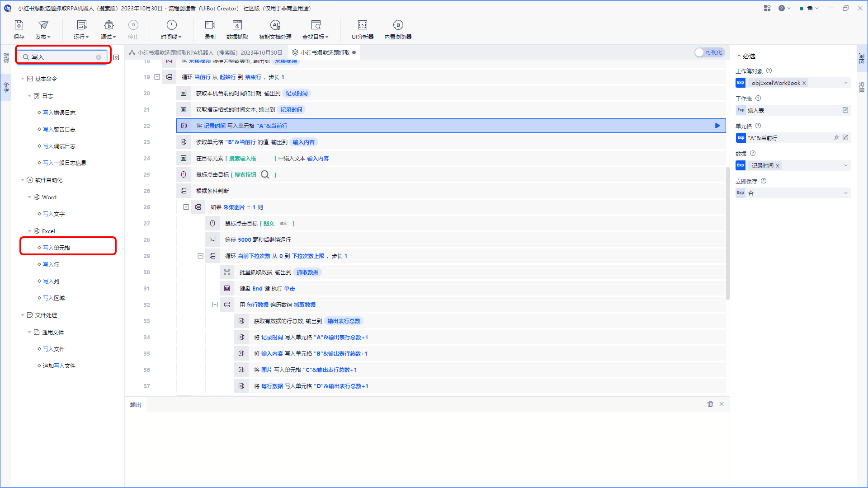Toggle the Exp button for 工作表

pyautogui.click(x=741, y=110)
